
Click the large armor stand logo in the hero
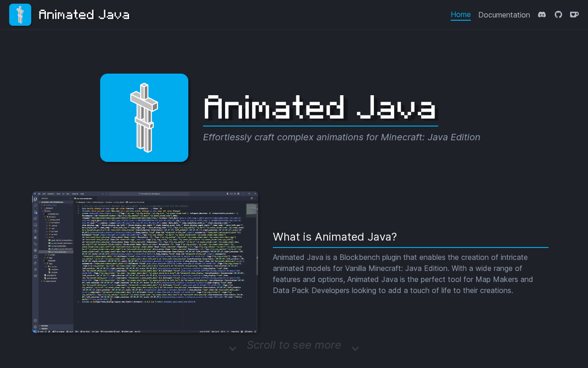tap(144, 118)
